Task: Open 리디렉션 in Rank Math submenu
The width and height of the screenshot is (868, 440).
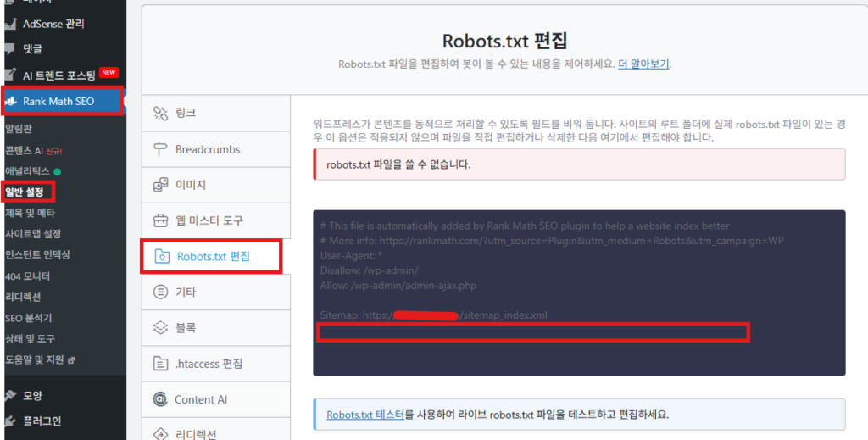Action: [23, 297]
